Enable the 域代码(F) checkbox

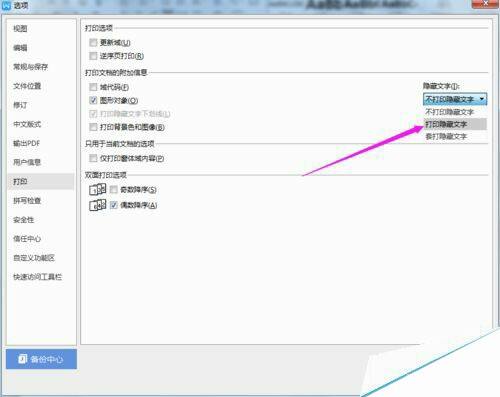[x=93, y=87]
